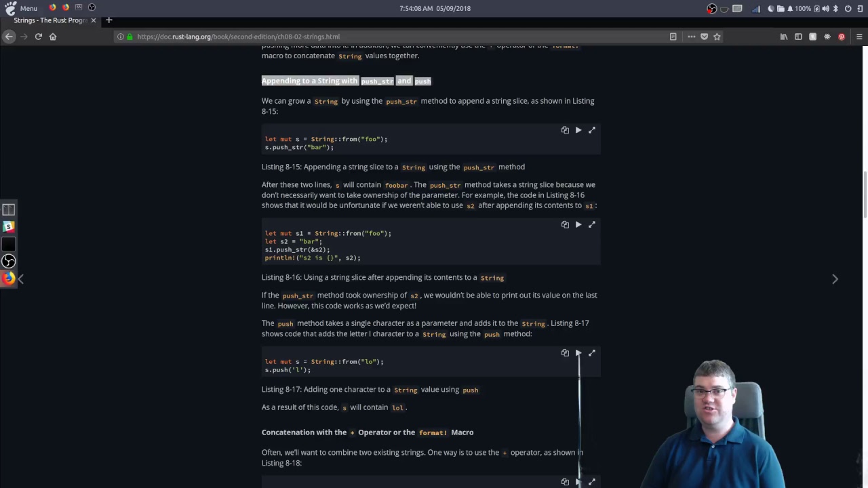Go to the next chapter arrow

pyautogui.click(x=835, y=279)
